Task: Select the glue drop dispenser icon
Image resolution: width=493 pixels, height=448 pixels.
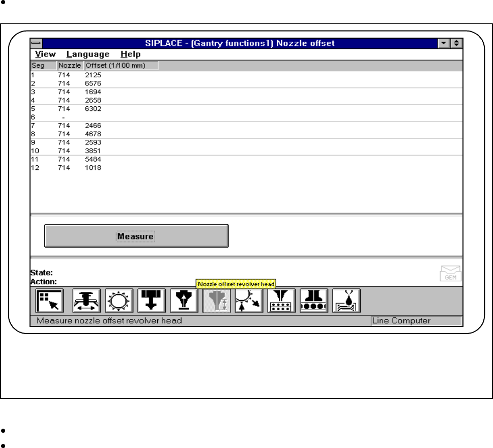Action: pos(346,301)
